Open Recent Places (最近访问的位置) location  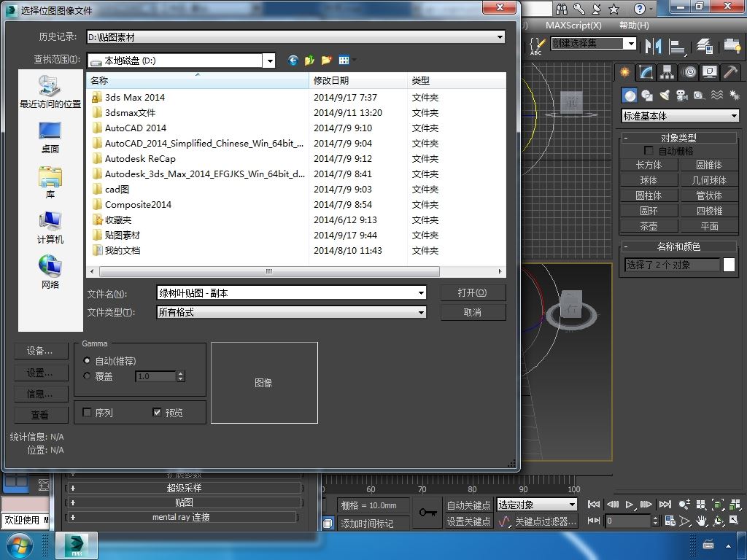coord(50,92)
